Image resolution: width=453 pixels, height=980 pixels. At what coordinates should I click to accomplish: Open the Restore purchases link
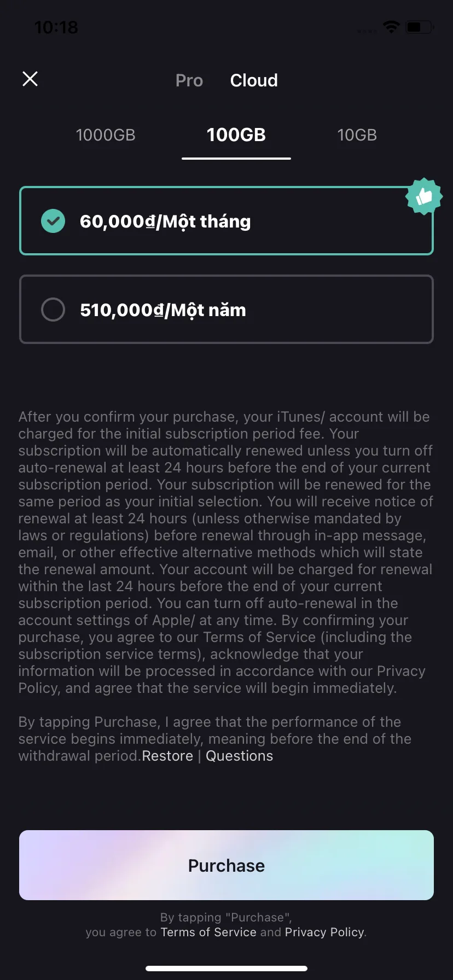[167, 756]
